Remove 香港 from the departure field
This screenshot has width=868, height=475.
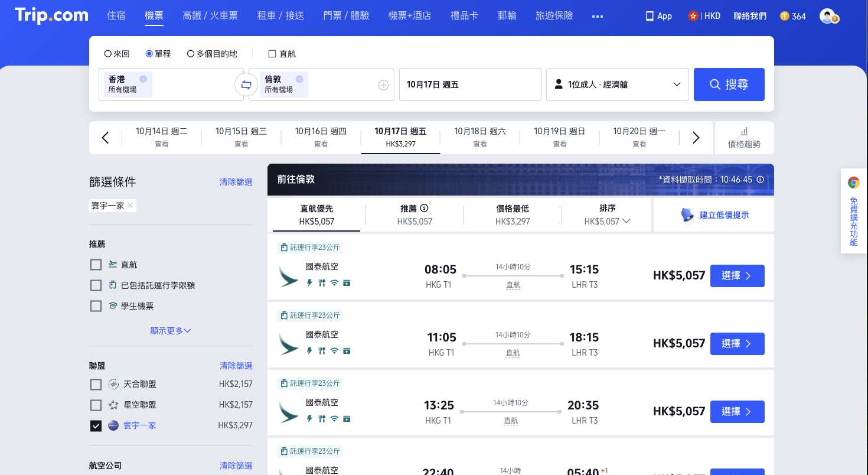tap(143, 79)
